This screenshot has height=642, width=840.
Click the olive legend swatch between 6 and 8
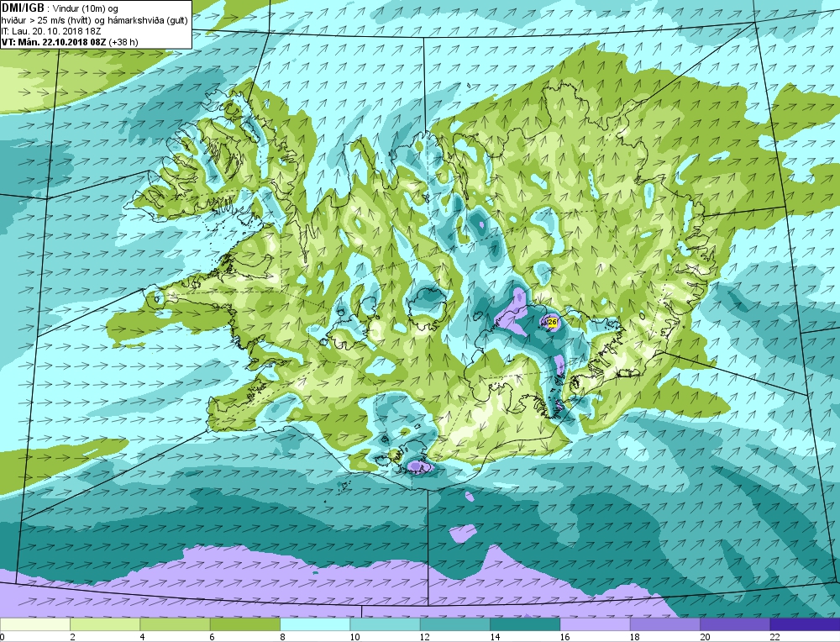[245, 624]
